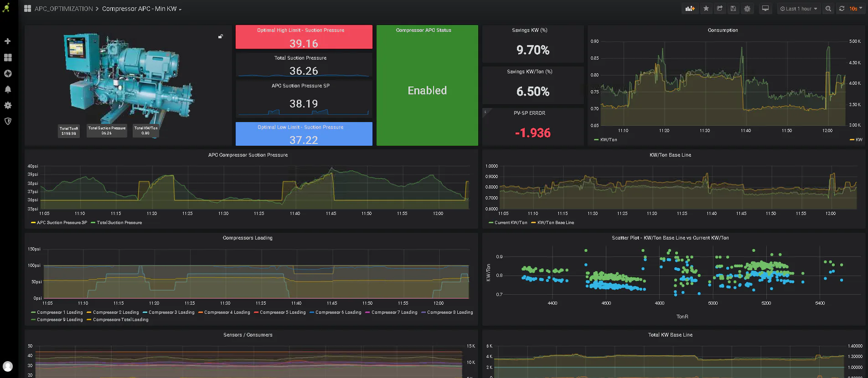Open the APC_OPTIMIZATION folder breadcrumb
Screen dimensions: 868x378
(64, 9)
